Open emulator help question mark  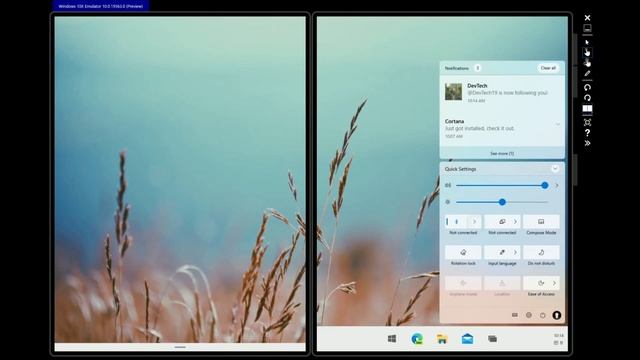pyautogui.click(x=587, y=133)
